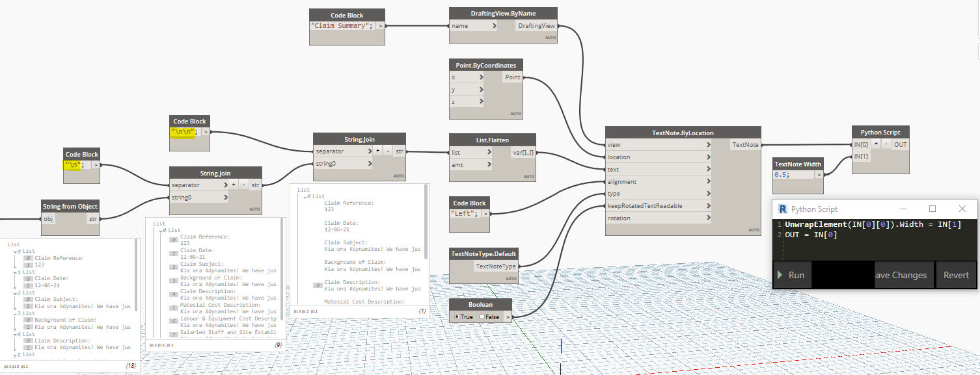The height and width of the screenshot is (375, 980).
Task: Select the TextNote.ByLocation node title
Action: pyautogui.click(x=683, y=133)
